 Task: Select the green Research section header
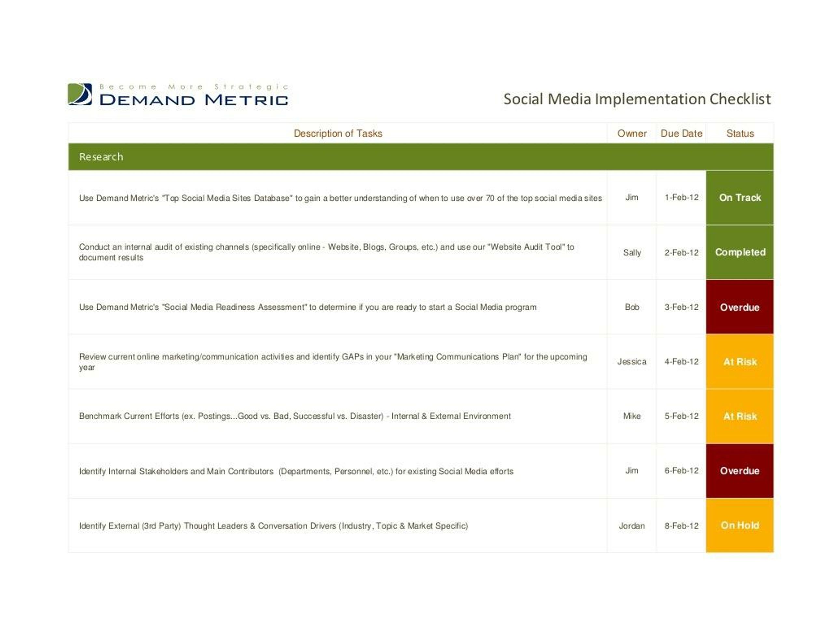click(x=421, y=157)
